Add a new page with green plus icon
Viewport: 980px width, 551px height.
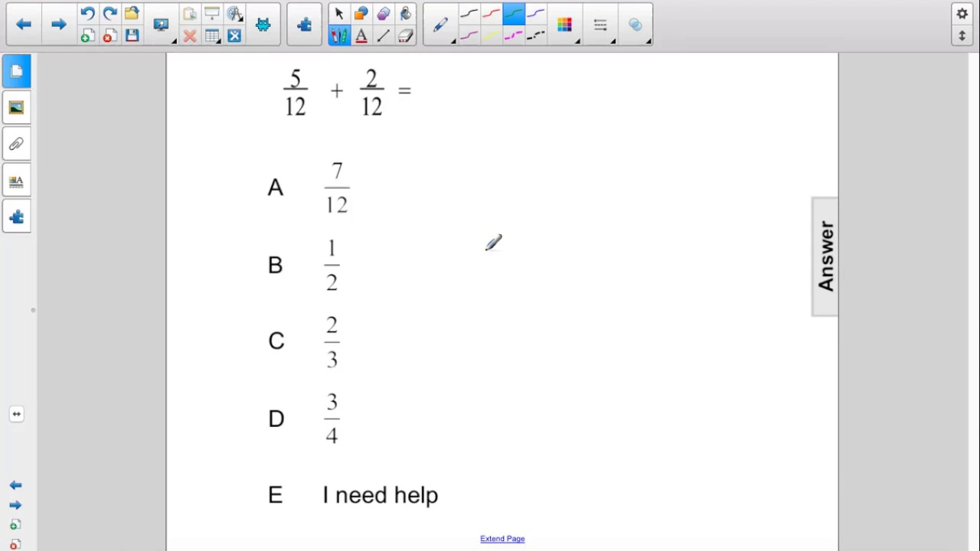point(87,36)
